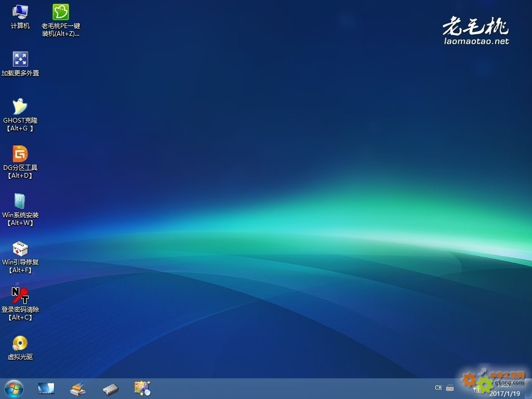Open the date 2017/1/19 in tray

pyautogui.click(x=504, y=394)
